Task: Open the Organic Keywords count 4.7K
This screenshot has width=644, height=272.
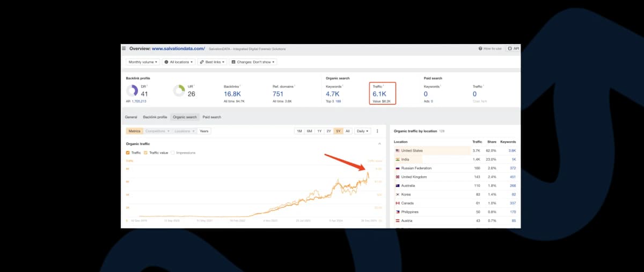Action: (x=332, y=94)
